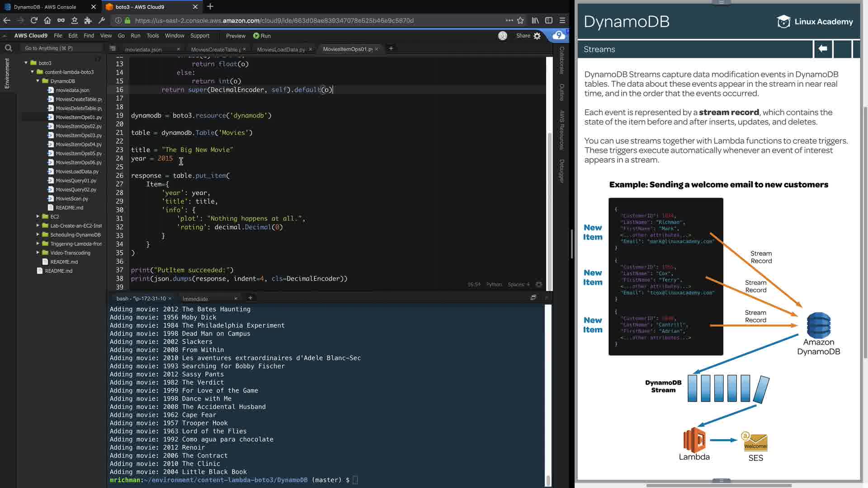Toggle the Environment side panel
Viewport: 868px width, 488px height.
pos(7,73)
